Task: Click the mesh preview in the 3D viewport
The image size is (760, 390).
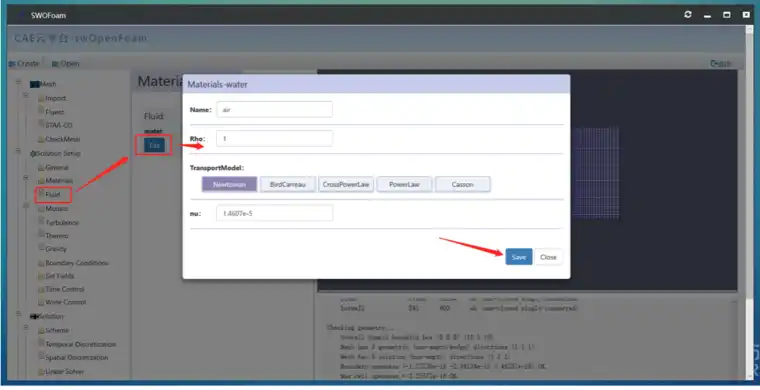Action: 595,173
